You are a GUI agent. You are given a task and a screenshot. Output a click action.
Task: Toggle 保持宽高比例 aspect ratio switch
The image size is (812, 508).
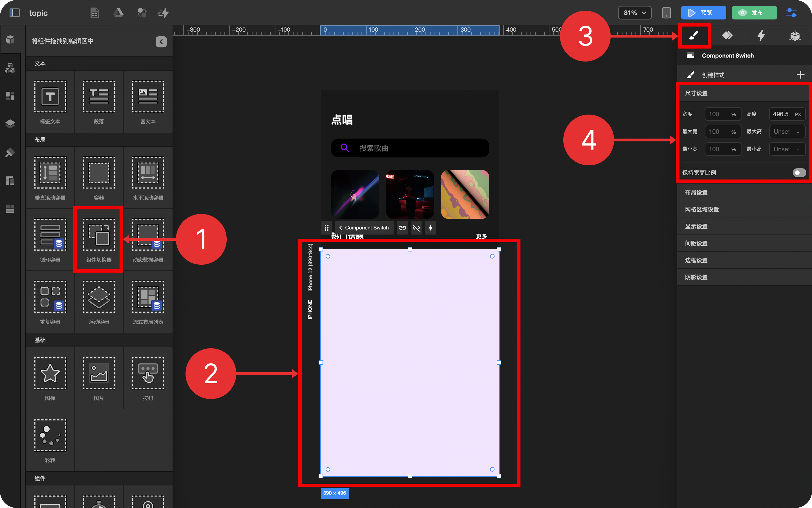point(799,173)
